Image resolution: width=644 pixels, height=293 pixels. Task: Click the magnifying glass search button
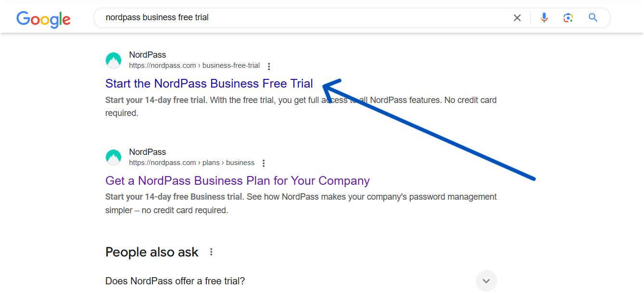click(x=593, y=18)
